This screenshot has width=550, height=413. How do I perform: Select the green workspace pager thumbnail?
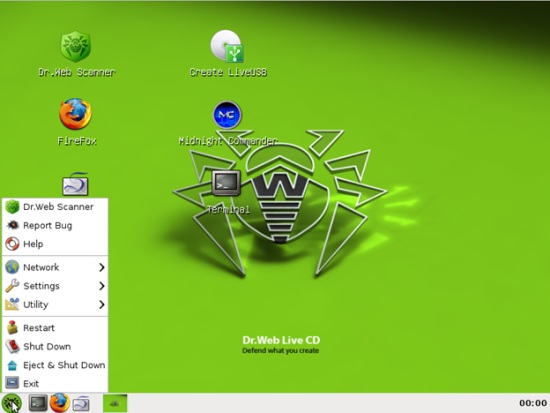[x=115, y=403]
